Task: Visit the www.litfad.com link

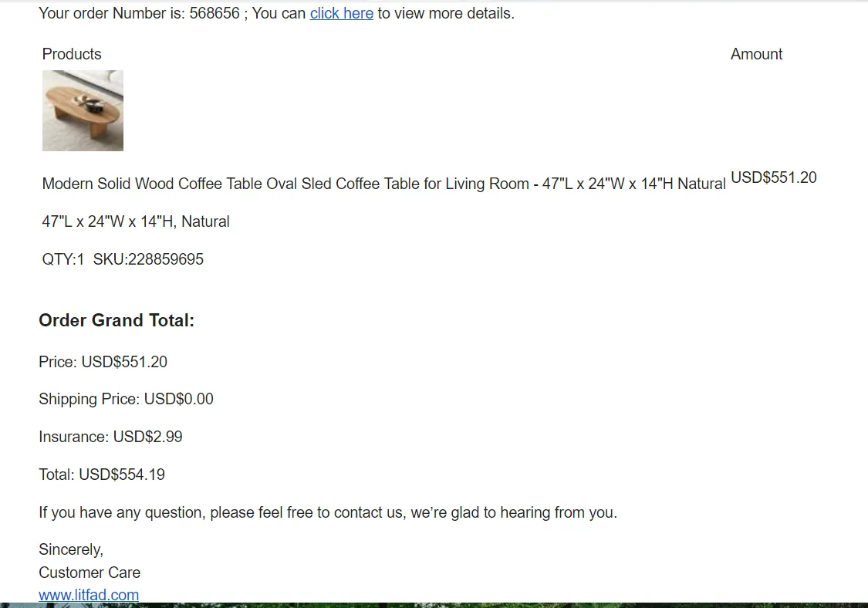Action: 89,595
